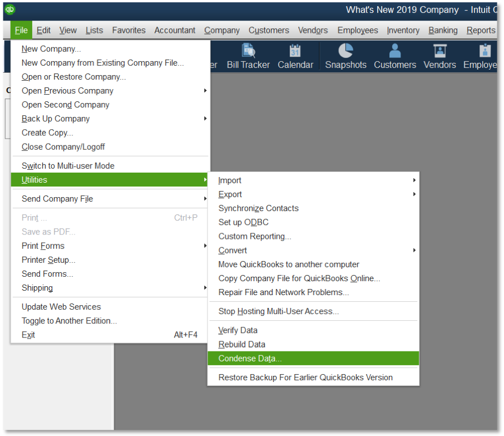
Task: Open the Snapshots pie chart icon
Action: [x=345, y=57]
